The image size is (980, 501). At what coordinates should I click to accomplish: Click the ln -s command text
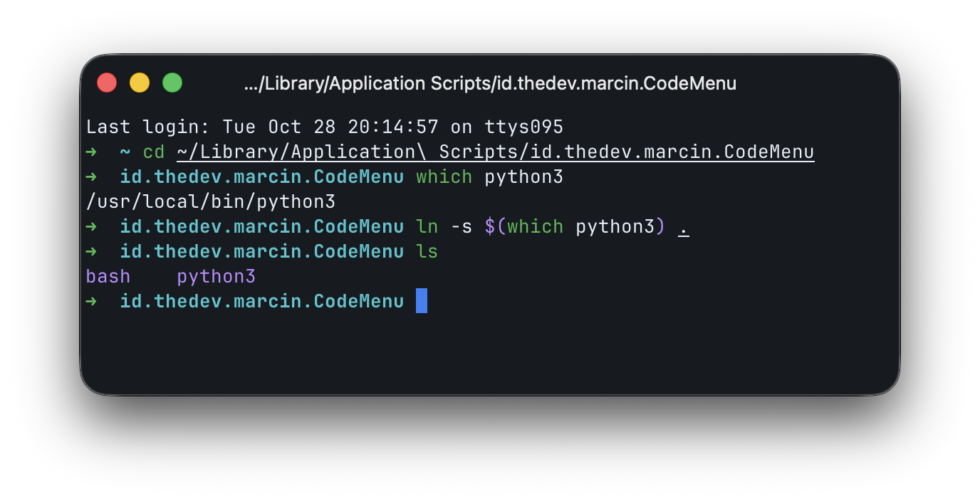coord(443,226)
